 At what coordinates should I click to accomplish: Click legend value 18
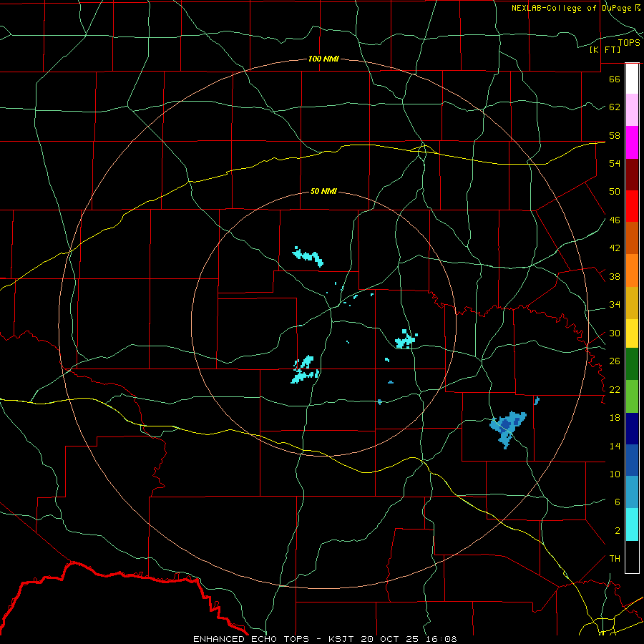(615, 418)
